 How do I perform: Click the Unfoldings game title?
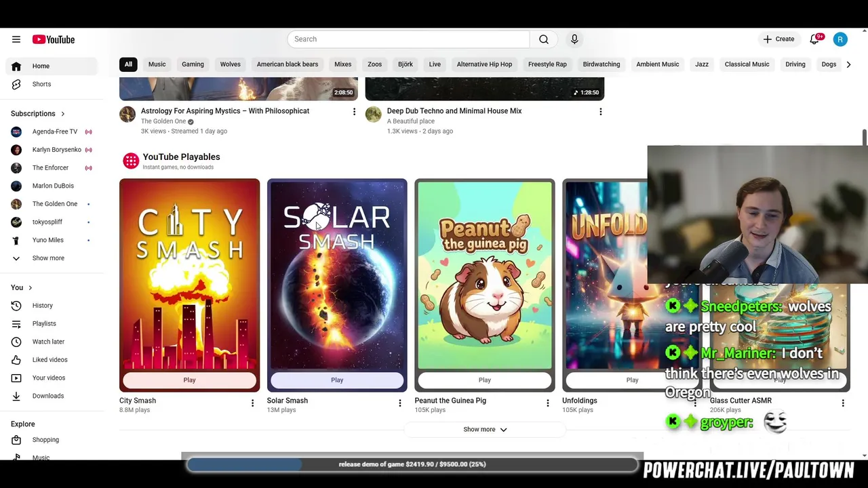tap(580, 401)
